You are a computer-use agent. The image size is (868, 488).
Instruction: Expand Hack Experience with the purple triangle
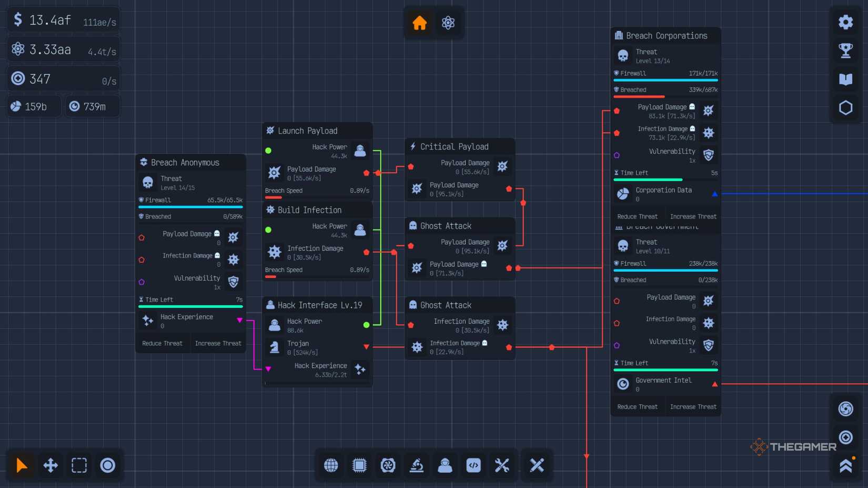[240, 320]
